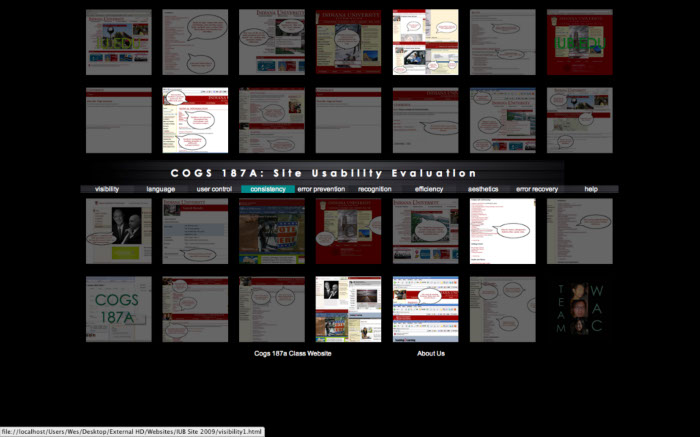Image resolution: width=700 pixels, height=437 pixels.
Task: Click the COGS 187A green text thumbnail
Action: 118,309
